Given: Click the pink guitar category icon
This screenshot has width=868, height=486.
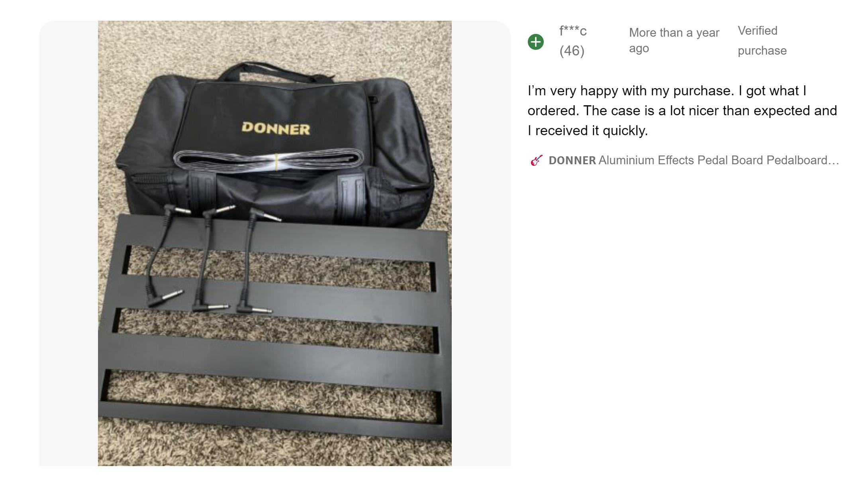Looking at the screenshot, I should tap(536, 160).
